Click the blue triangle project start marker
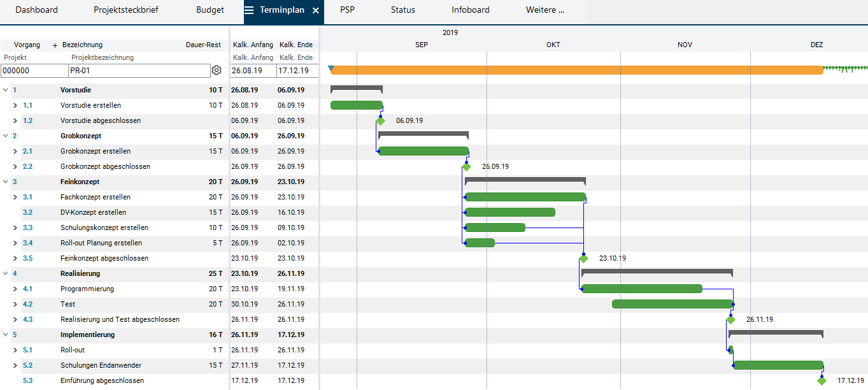The height and width of the screenshot is (390, 868). point(331,68)
